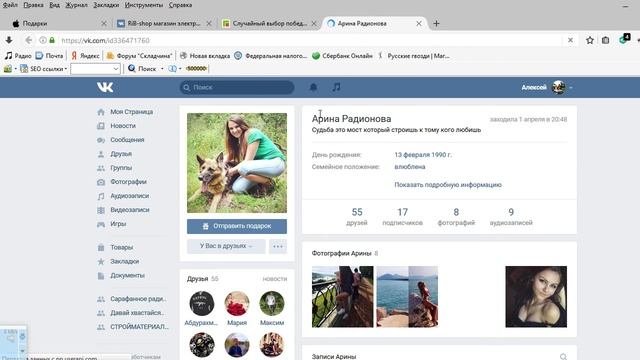Open the music note player icon
Image resolution: width=640 pixels, height=360 pixels.
click(x=336, y=87)
